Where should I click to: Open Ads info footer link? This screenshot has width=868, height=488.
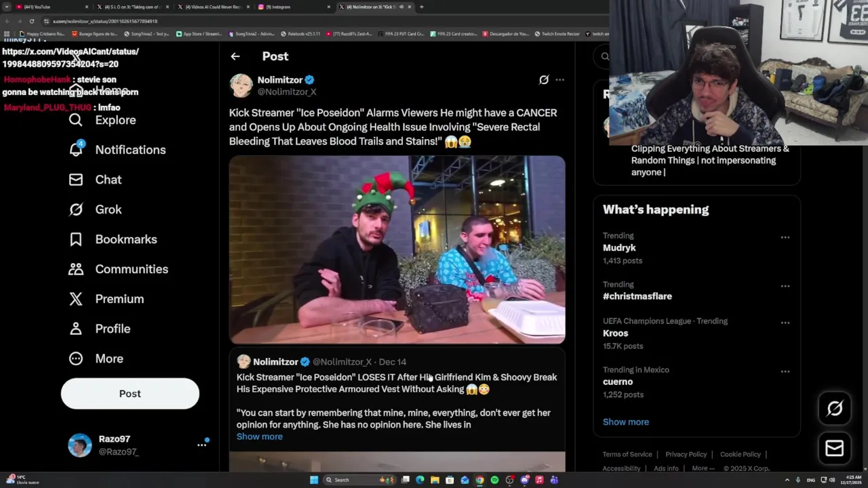click(666, 468)
